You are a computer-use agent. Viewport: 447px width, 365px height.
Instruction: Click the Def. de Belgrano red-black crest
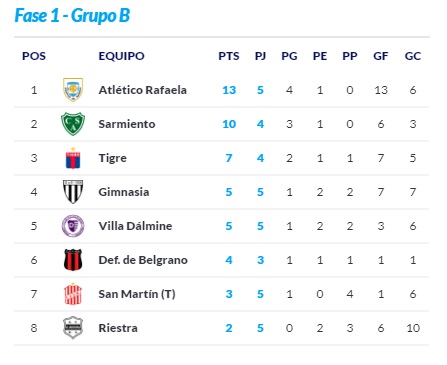click(x=73, y=260)
